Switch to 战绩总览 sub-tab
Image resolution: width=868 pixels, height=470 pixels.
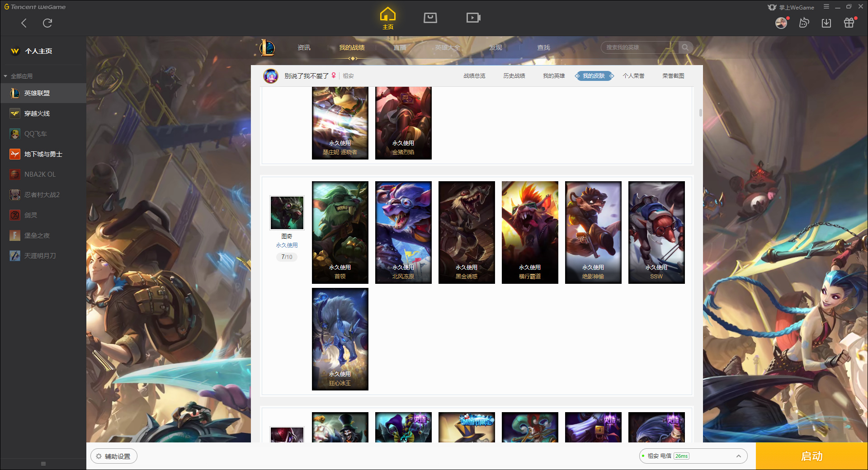(474, 76)
